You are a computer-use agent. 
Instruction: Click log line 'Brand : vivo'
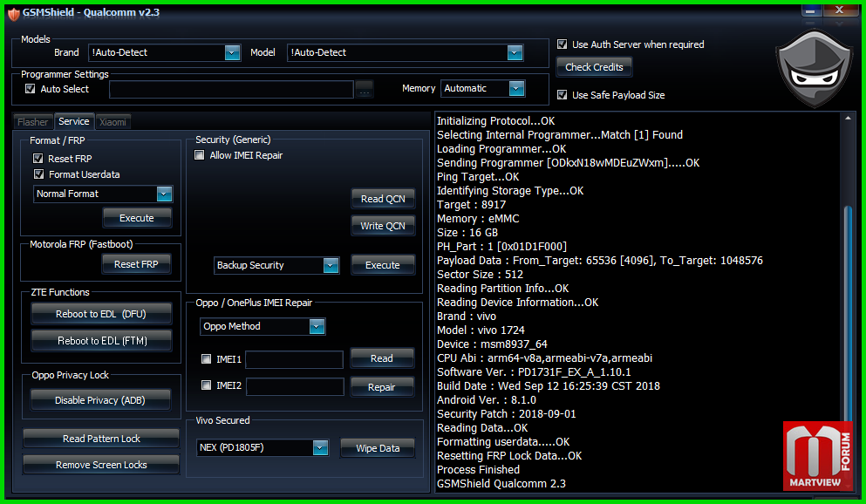pos(466,317)
